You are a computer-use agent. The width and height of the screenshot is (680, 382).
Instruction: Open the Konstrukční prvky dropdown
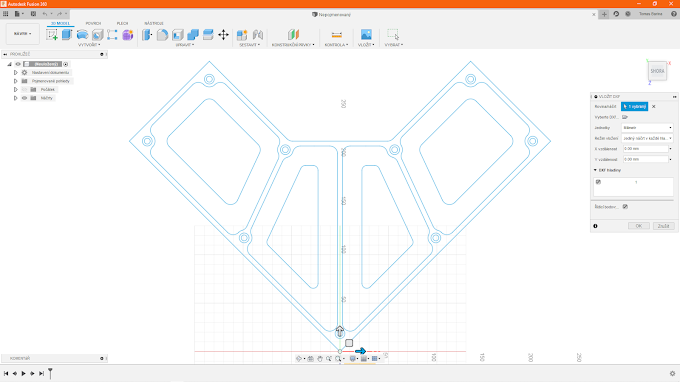pyautogui.click(x=293, y=45)
